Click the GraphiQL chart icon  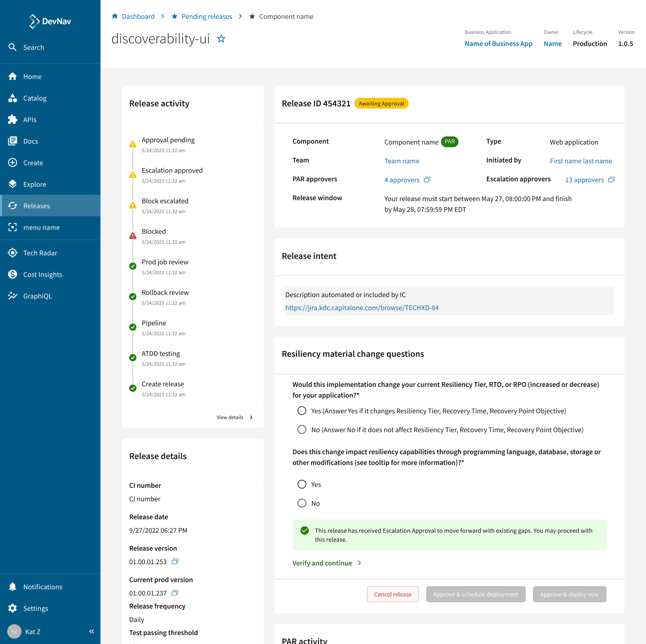[x=12, y=296]
